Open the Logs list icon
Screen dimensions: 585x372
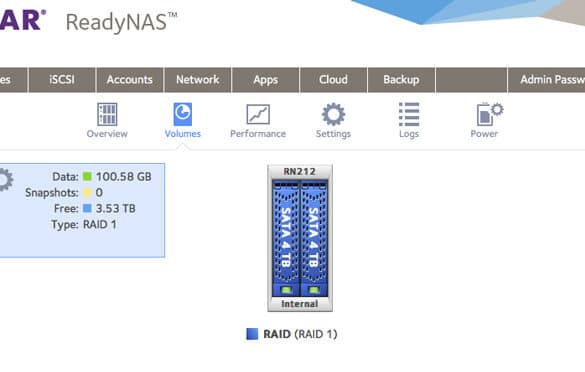409,114
